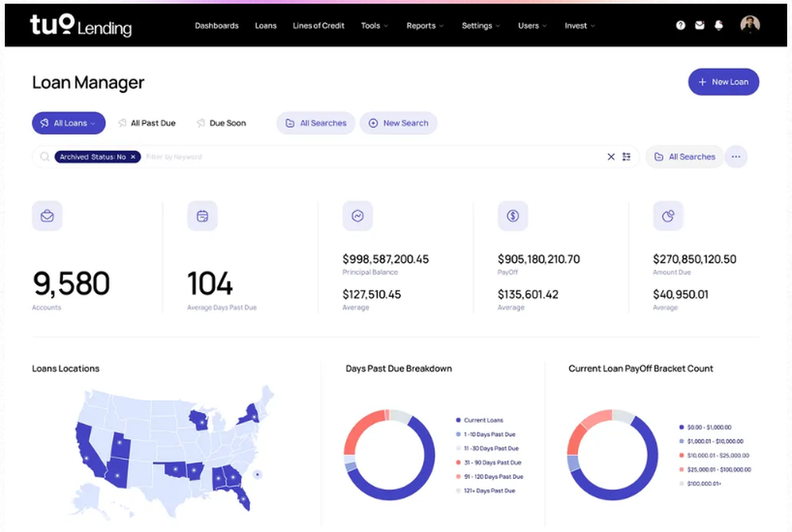Expand the Invest menu
The height and width of the screenshot is (532, 792).
click(580, 26)
